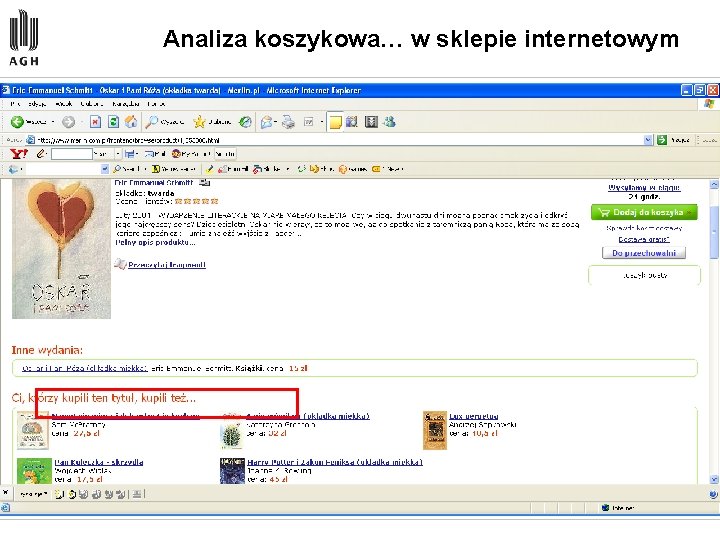The image size is (720, 540).
Task: Click the Do przechowalni button
Action: 644,253
